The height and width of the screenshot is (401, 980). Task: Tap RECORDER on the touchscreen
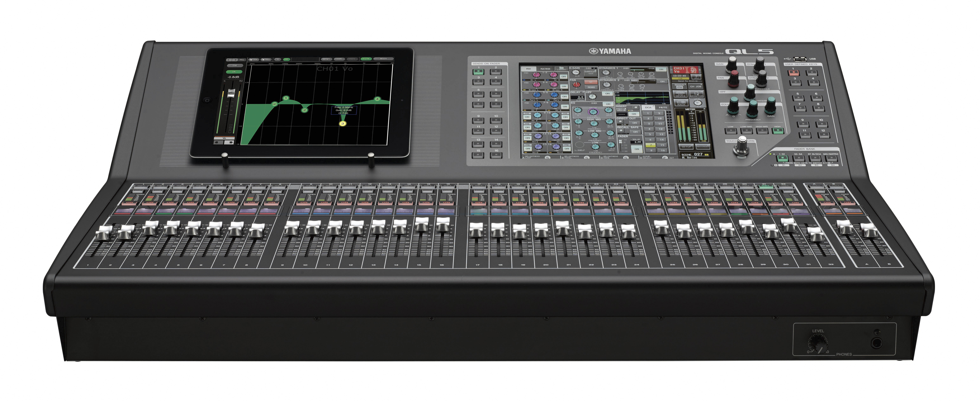(703, 147)
